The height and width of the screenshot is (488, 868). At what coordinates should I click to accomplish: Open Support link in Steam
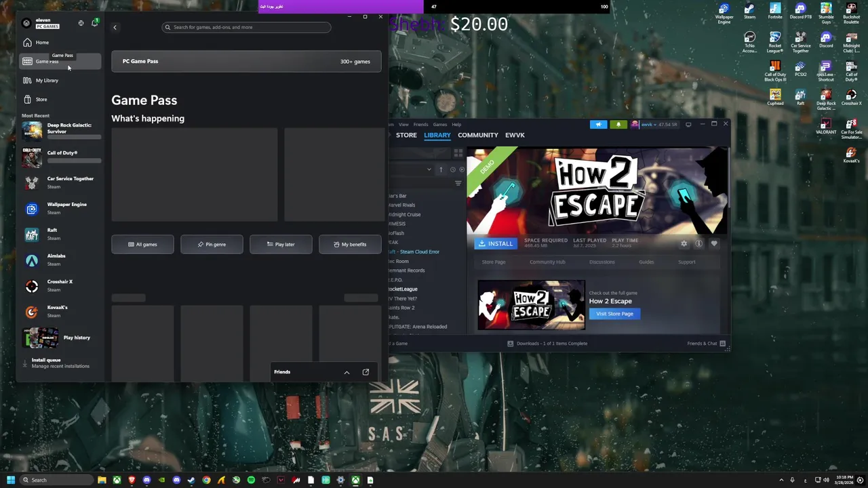pos(687,262)
